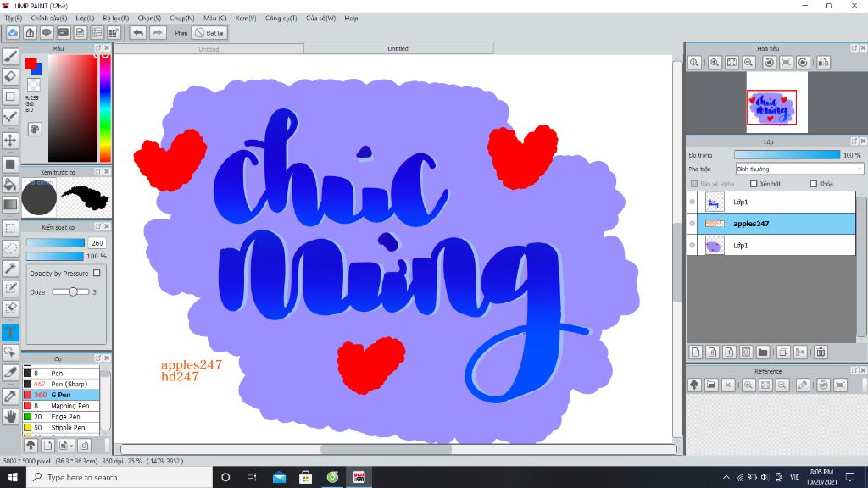Image resolution: width=868 pixels, height=488 pixels.
Task: Enable the Xén bớt clipping checkbox
Action: 754,184
